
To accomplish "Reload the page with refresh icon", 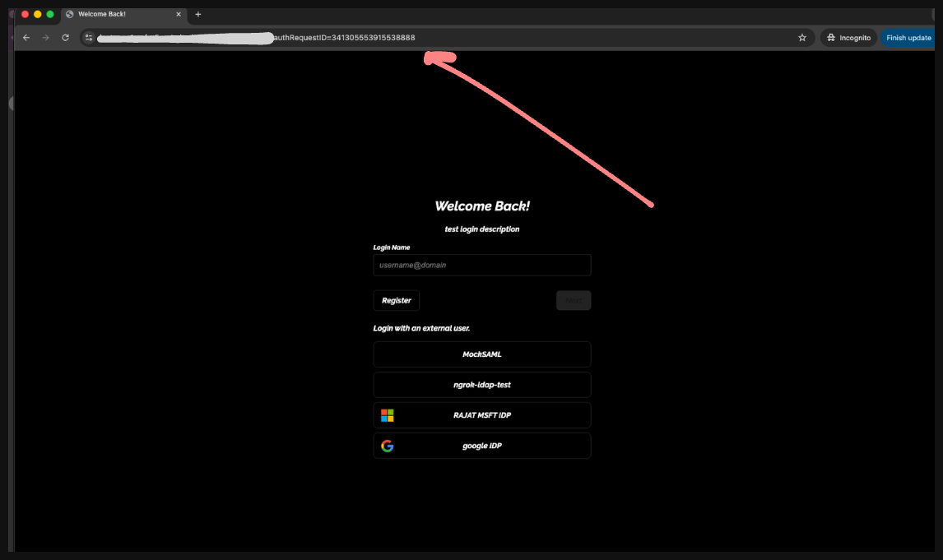I will (x=65, y=37).
